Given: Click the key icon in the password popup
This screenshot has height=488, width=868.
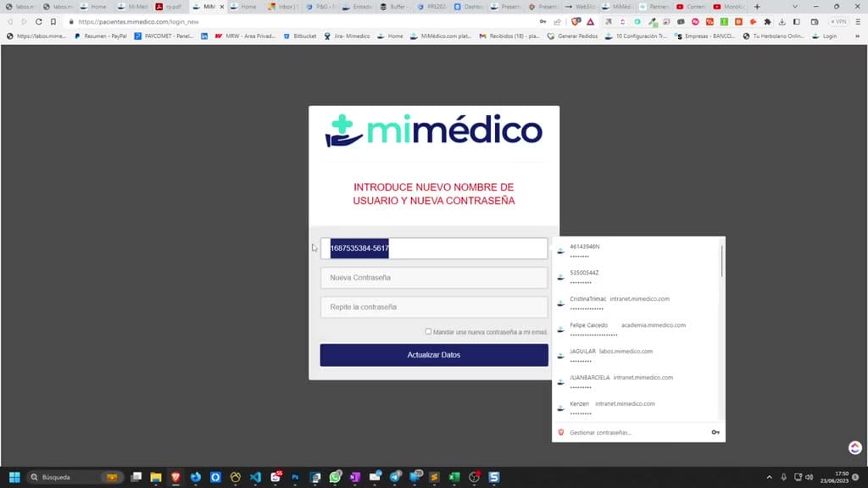Looking at the screenshot, I should [715, 433].
